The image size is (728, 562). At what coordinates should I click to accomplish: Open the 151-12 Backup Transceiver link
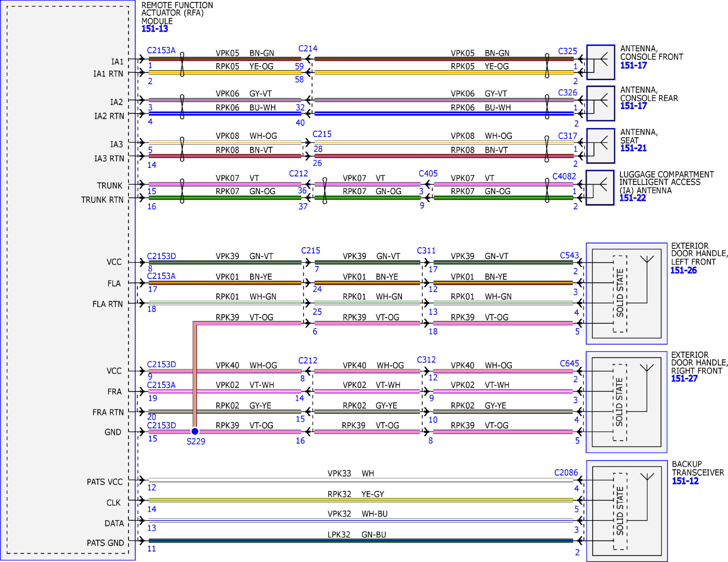685,481
